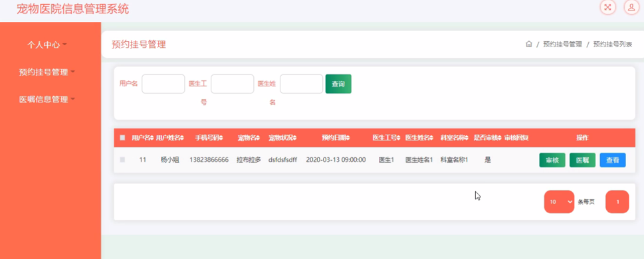The height and width of the screenshot is (259, 644).
Task: Sort by 是否审核 column arrows
Action: pyautogui.click(x=500, y=138)
